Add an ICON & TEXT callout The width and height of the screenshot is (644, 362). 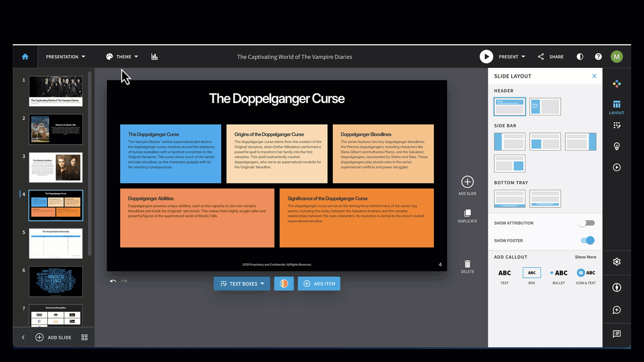586,277
